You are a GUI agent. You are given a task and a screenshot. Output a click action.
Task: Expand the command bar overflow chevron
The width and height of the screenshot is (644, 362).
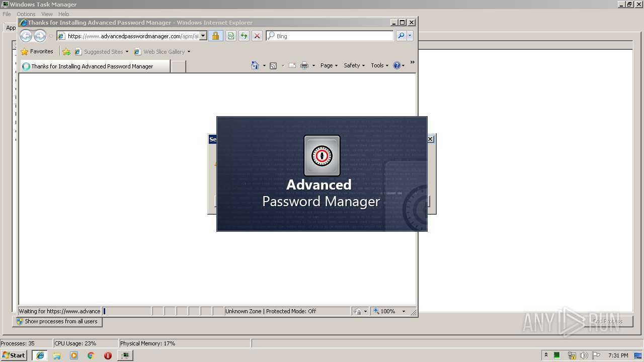click(412, 62)
